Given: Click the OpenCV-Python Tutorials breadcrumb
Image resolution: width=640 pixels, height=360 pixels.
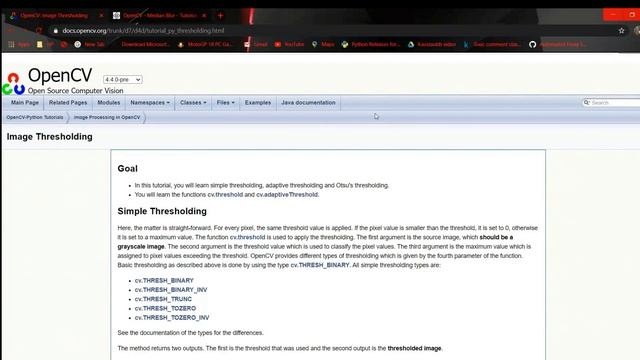Looking at the screenshot, I should [x=35, y=117].
